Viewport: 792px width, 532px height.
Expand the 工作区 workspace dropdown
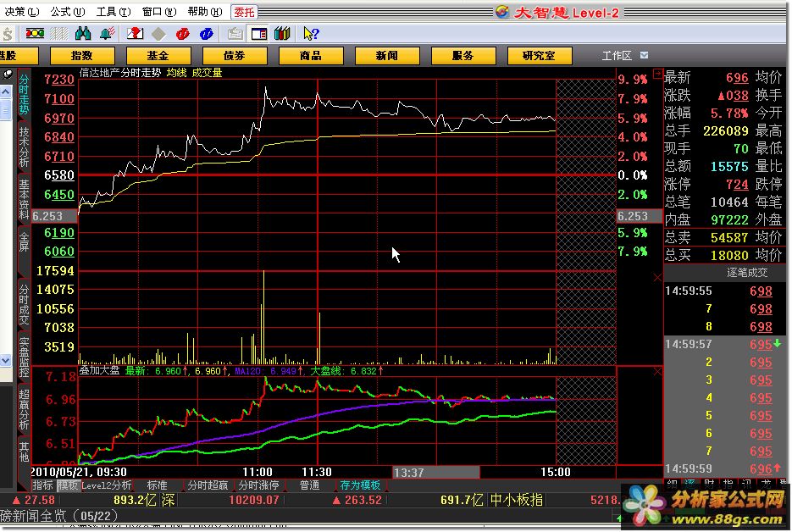coord(644,56)
